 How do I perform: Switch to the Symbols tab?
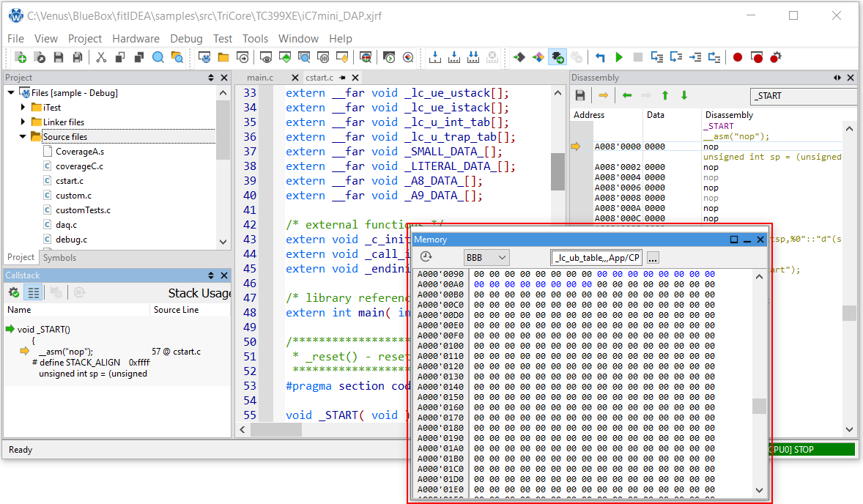click(59, 257)
